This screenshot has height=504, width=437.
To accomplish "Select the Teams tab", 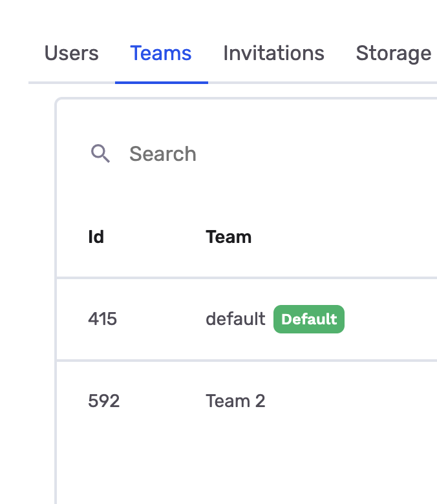I will 161,53.
